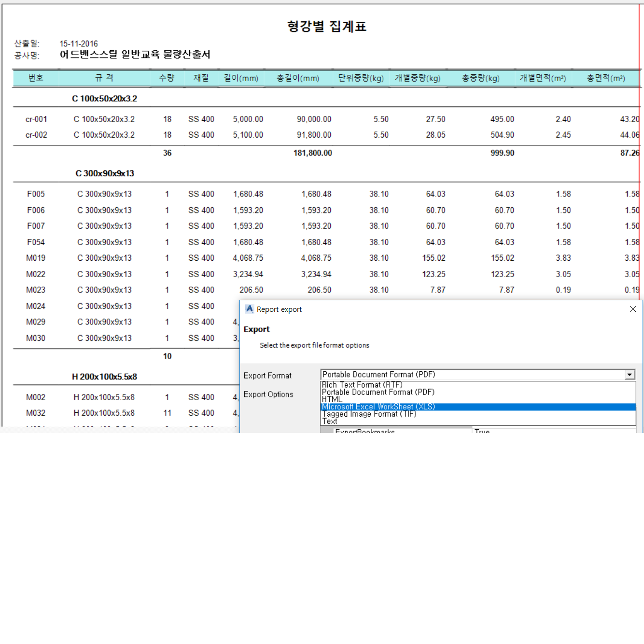Click the 개별면적(m²) column header
Image resolution: width=644 pixels, height=644 pixels.
543,78
